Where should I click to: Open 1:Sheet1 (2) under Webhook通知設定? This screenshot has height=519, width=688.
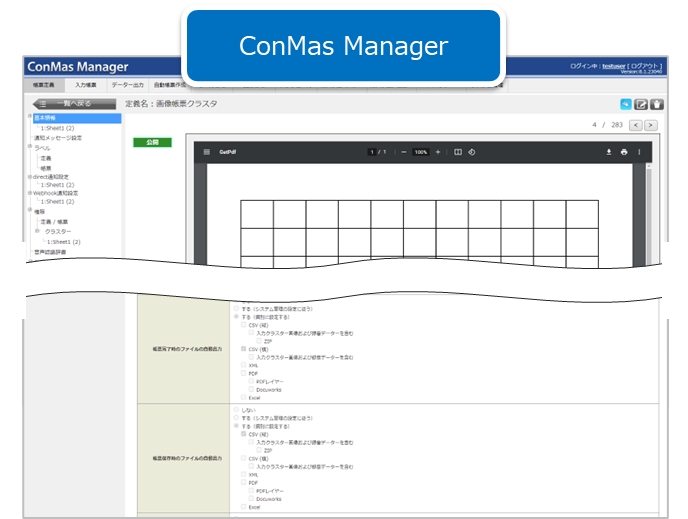(57, 202)
